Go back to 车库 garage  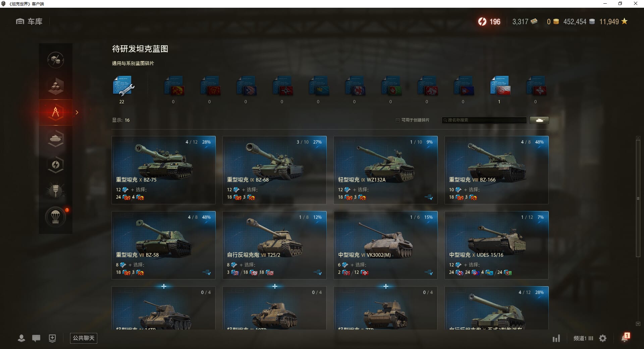click(x=29, y=21)
